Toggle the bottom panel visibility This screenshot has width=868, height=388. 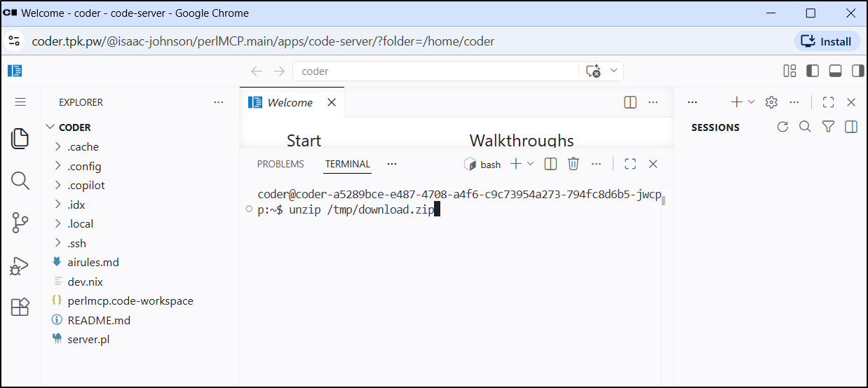tap(835, 71)
